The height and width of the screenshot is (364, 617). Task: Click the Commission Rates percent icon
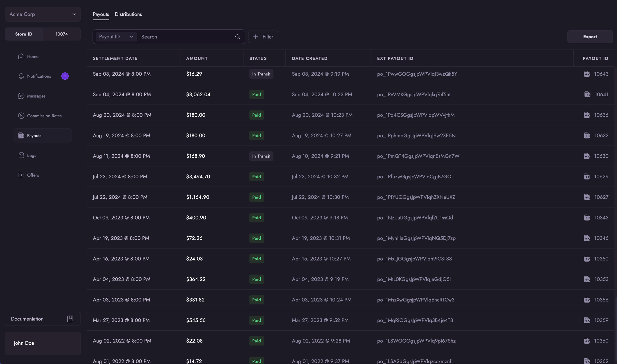21,116
